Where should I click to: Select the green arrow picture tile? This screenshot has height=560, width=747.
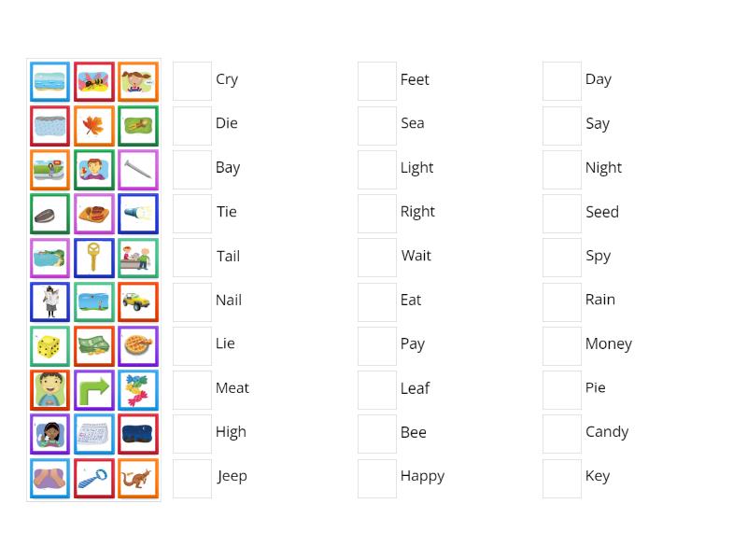click(x=94, y=389)
